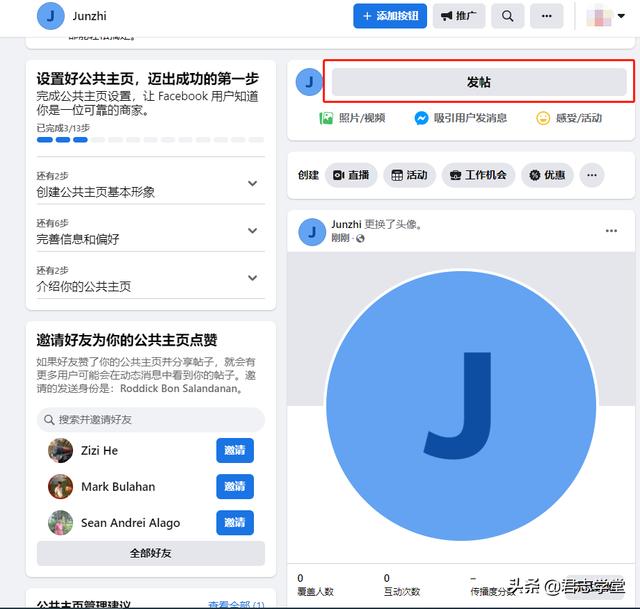Click the Junzhi post author avatar

312,232
